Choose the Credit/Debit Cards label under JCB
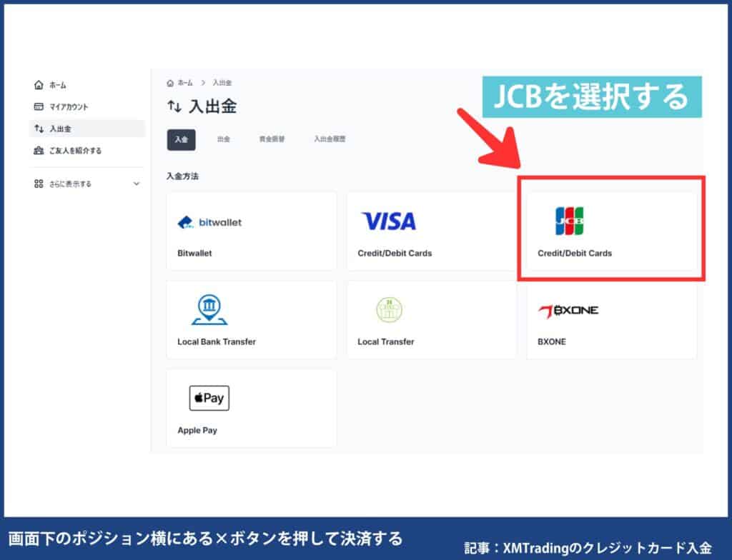This screenshot has width=732, height=560. click(575, 253)
